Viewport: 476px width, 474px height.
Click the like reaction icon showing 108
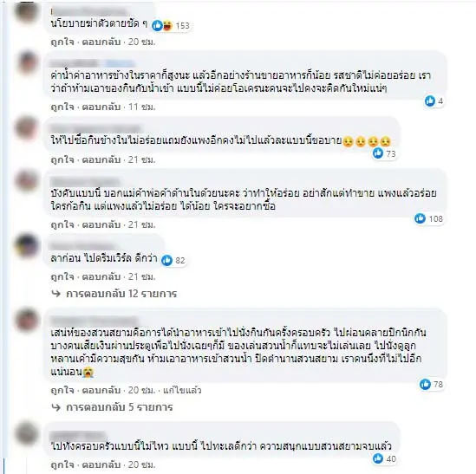(x=421, y=218)
